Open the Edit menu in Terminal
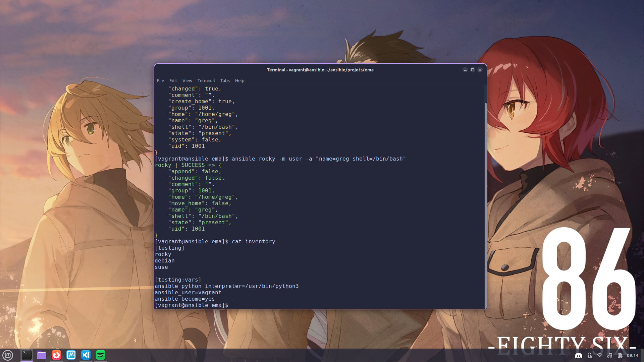This screenshot has width=644, height=362. 173,80
